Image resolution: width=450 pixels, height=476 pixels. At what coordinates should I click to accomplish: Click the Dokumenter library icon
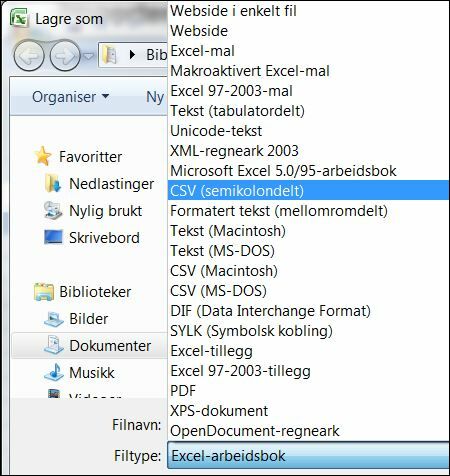[53, 345]
